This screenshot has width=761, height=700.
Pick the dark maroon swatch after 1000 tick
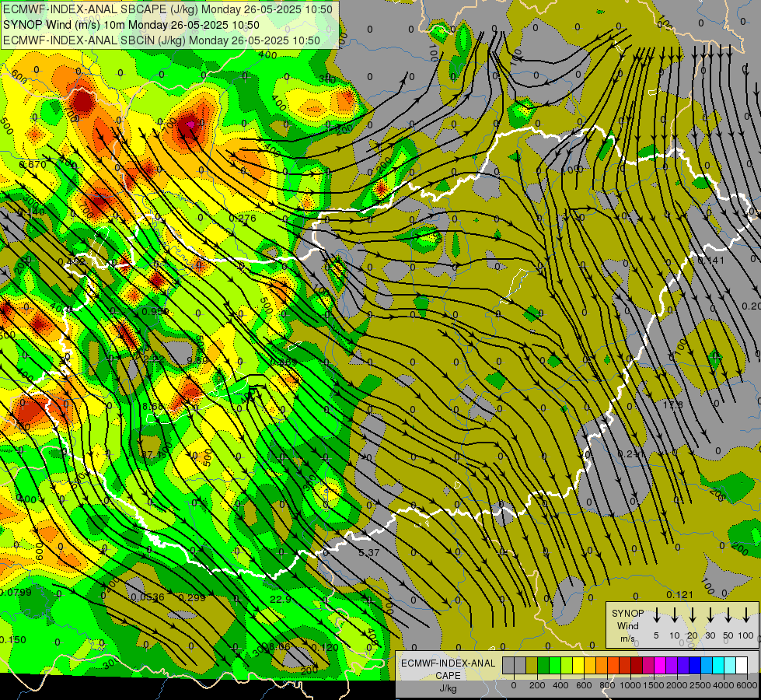pyautogui.click(x=637, y=665)
